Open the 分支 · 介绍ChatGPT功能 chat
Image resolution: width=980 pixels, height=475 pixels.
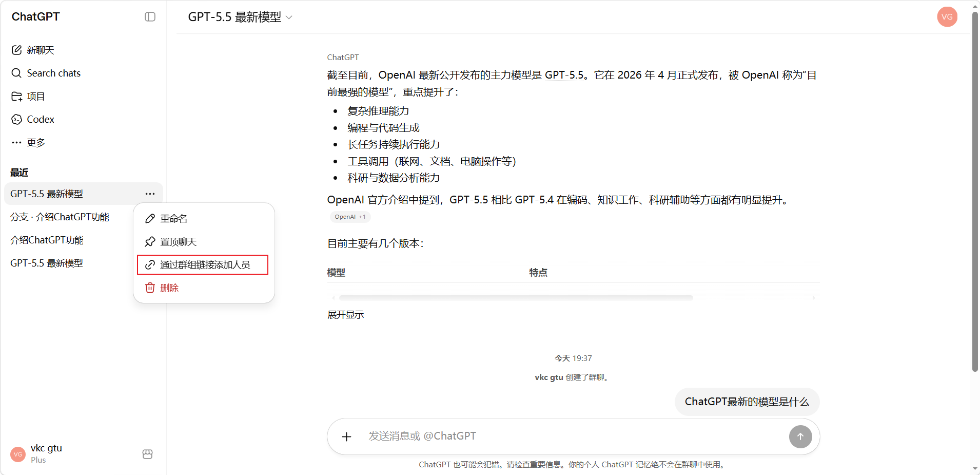pyautogui.click(x=60, y=217)
